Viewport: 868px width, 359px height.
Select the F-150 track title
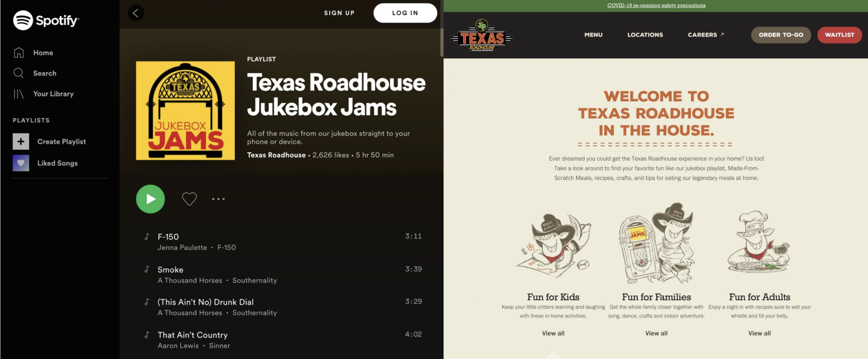(x=168, y=237)
